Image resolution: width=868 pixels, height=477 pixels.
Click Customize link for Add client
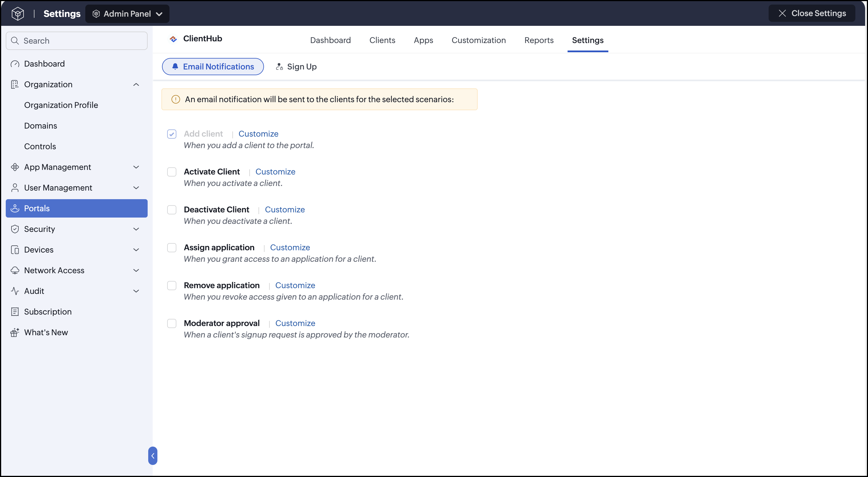pos(259,134)
